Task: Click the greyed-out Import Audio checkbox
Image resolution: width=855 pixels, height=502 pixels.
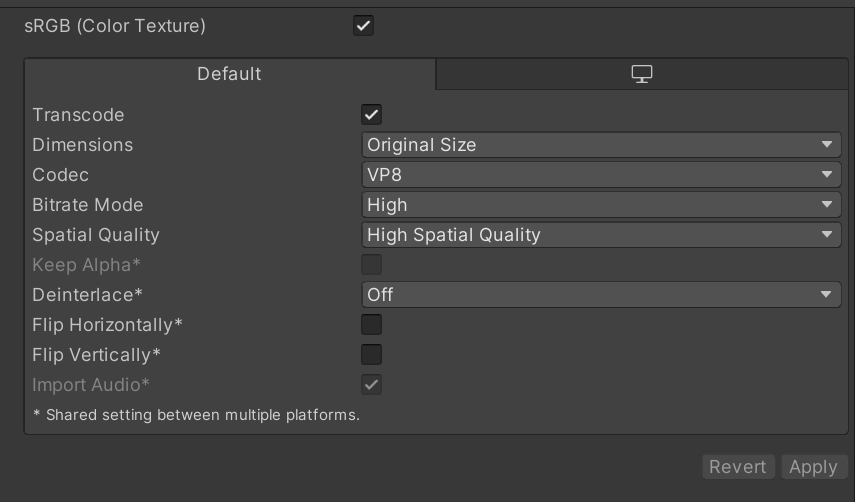Action: [x=372, y=385]
